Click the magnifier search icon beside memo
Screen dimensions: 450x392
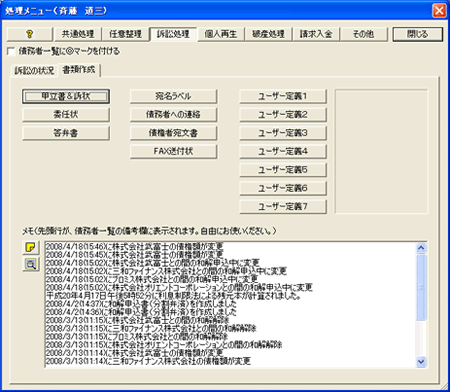(x=31, y=264)
